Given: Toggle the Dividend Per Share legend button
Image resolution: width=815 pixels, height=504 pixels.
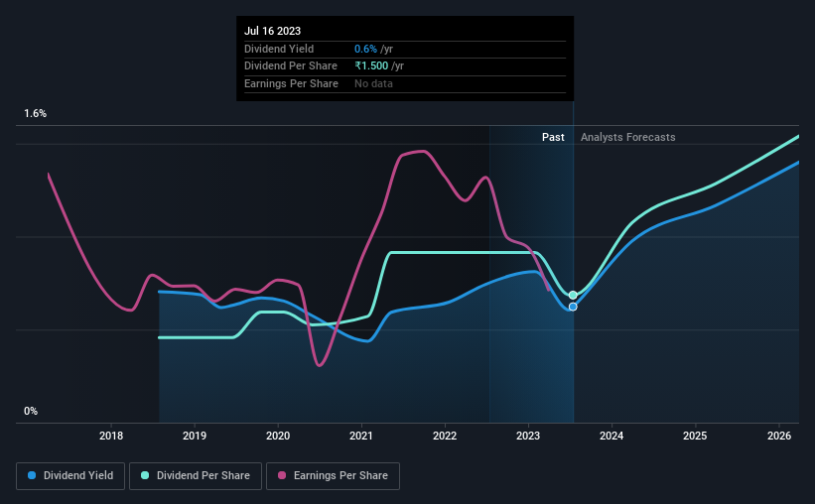Looking at the screenshot, I should tap(196, 476).
